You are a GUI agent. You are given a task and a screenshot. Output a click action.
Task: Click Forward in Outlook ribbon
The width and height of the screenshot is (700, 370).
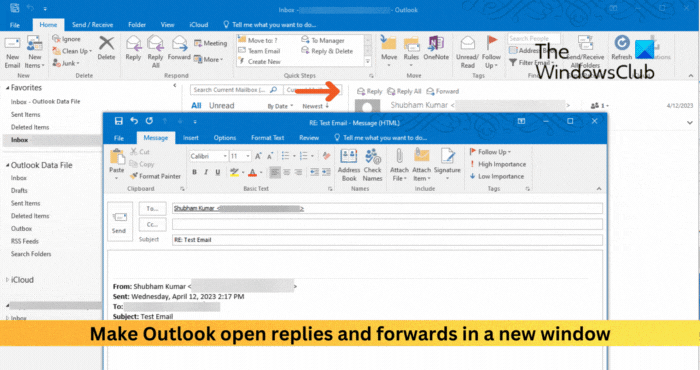[179, 48]
